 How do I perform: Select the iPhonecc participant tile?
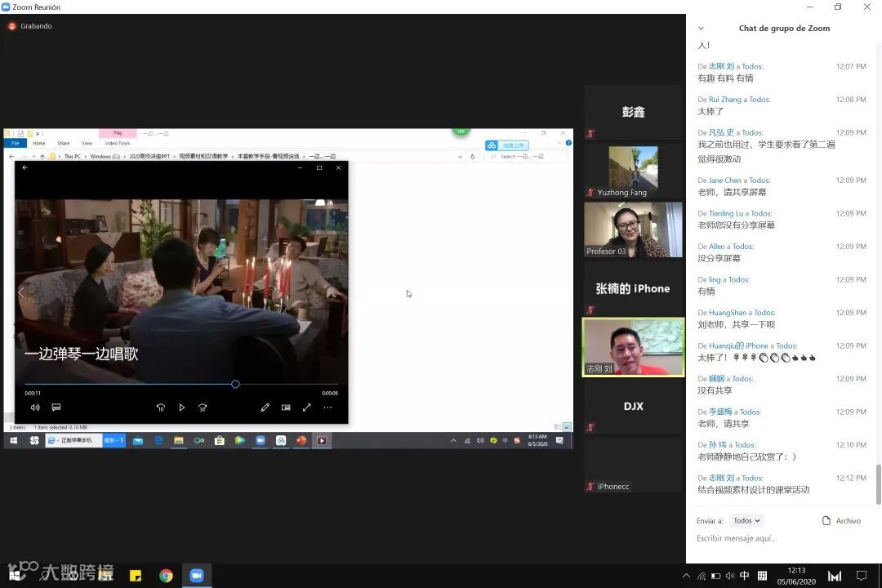pyautogui.click(x=634, y=465)
